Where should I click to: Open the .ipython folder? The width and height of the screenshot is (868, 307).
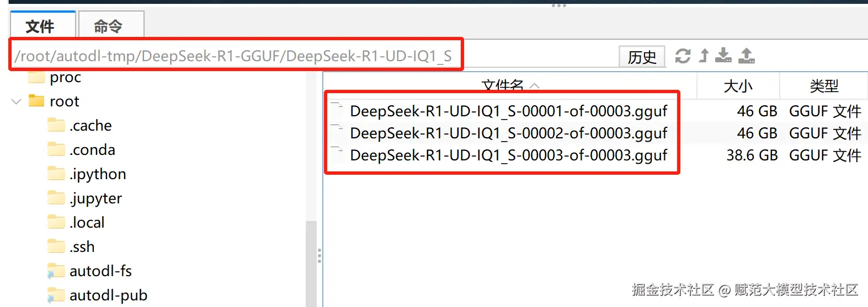pyautogui.click(x=98, y=174)
